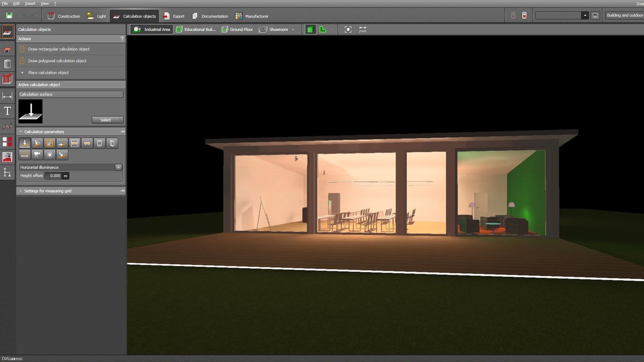Click the red wireframe cube sidebar icon

(8, 79)
